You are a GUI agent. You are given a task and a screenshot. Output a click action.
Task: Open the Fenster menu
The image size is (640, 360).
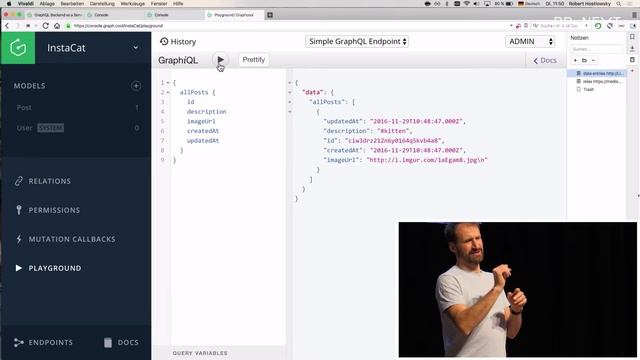coord(159,4)
